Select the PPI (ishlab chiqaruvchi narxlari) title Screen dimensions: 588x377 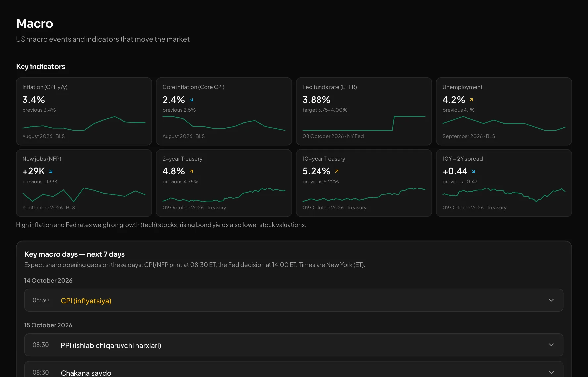[x=111, y=345]
